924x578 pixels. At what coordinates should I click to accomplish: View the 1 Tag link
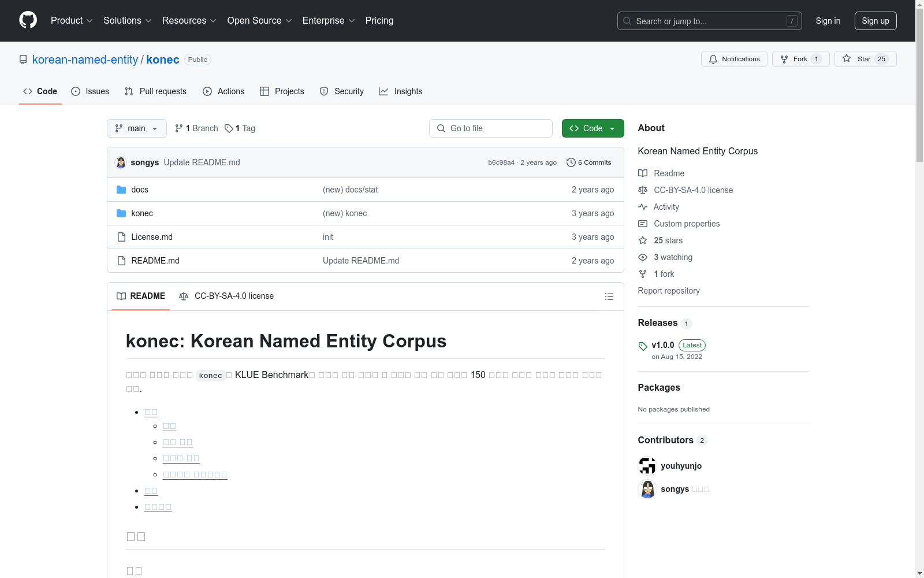[240, 128]
